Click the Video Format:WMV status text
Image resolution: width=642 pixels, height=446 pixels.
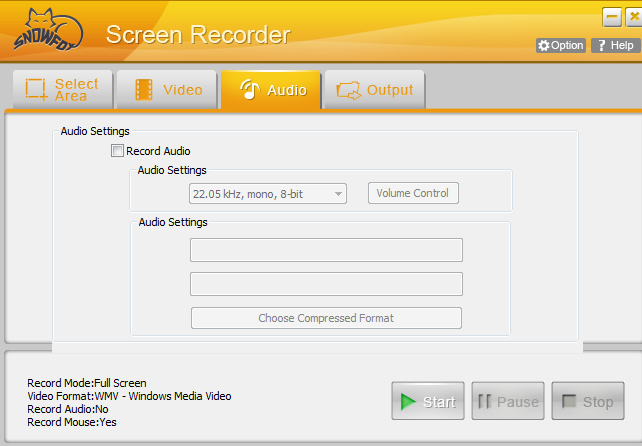click(x=129, y=396)
